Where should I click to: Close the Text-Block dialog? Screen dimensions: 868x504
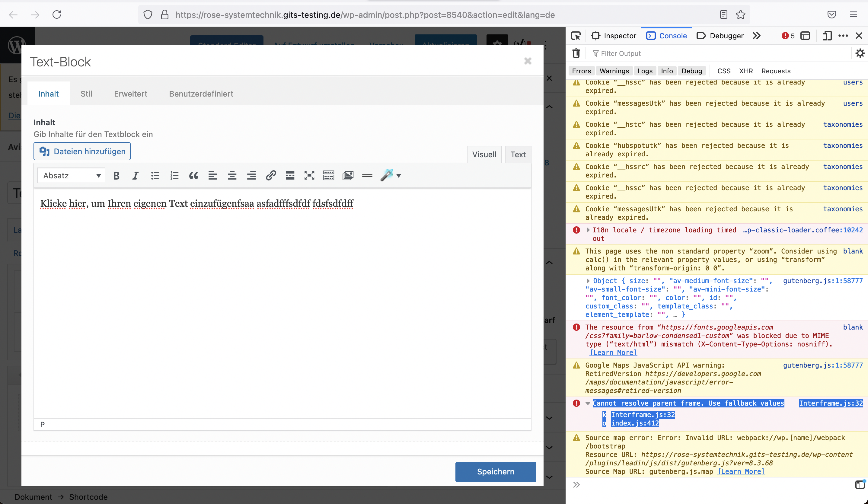coord(528,61)
